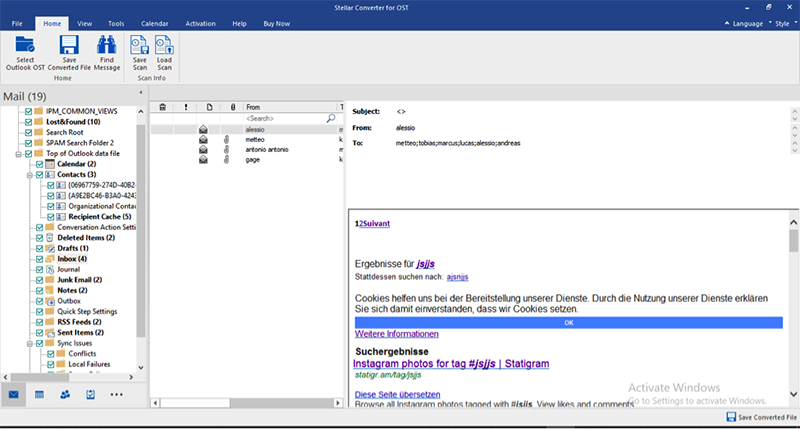800x429 pixels.
Task: Open the Tools ribbon tab
Action: pyautogui.click(x=116, y=21)
